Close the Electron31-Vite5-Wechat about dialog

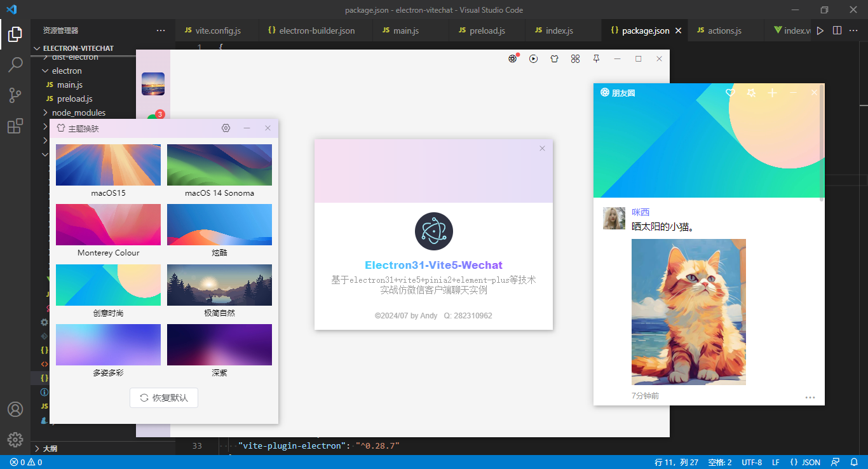pos(542,148)
